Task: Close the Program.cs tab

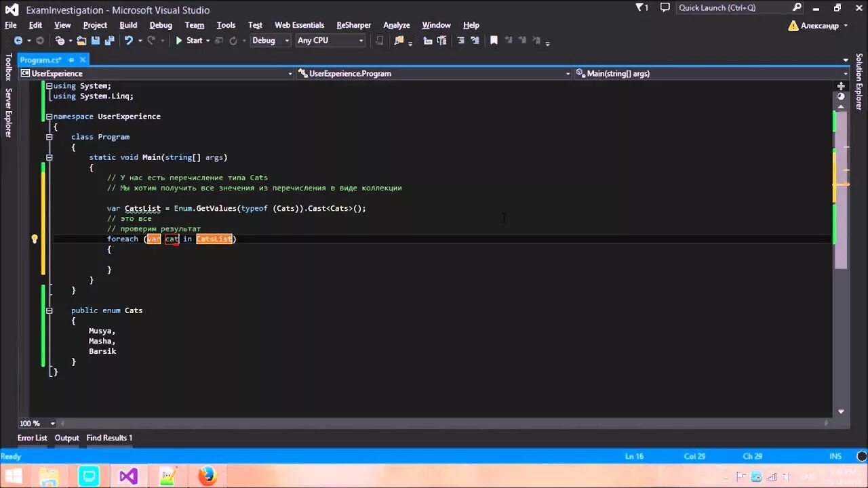Action: point(83,60)
